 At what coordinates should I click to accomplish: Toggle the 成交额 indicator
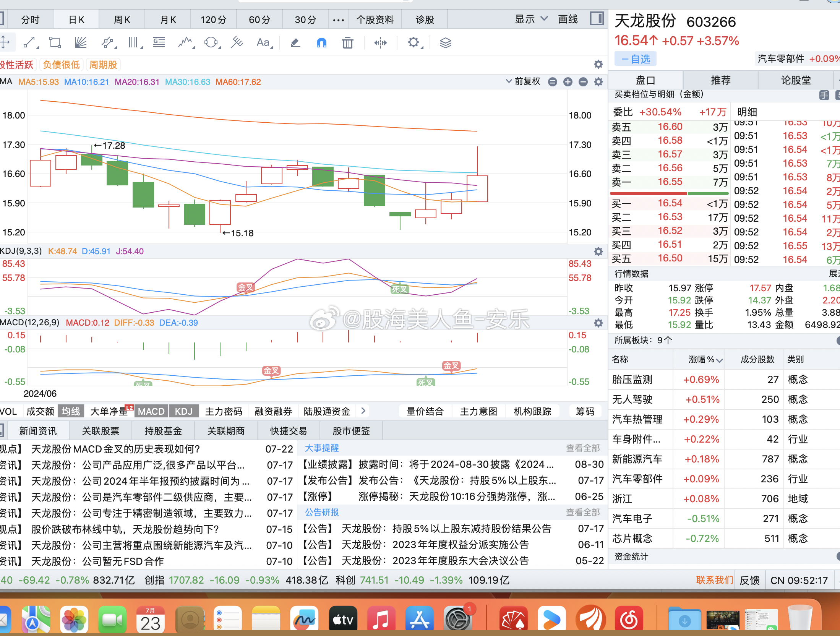tap(40, 411)
